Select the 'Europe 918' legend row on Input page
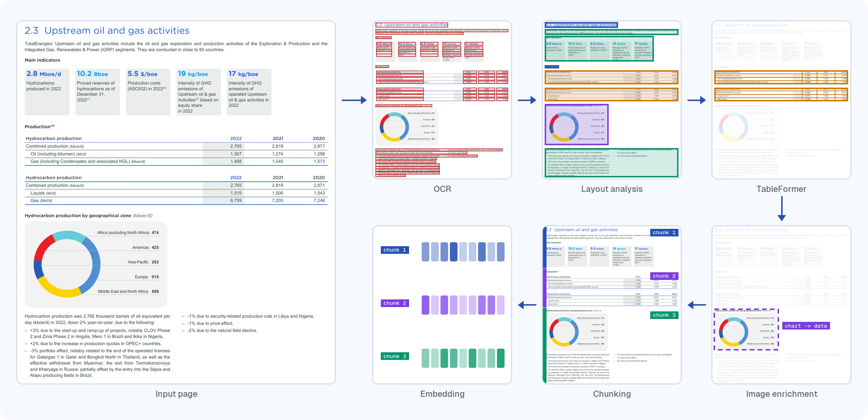Image resolution: width=868 pixels, height=420 pixels. pyautogui.click(x=147, y=277)
